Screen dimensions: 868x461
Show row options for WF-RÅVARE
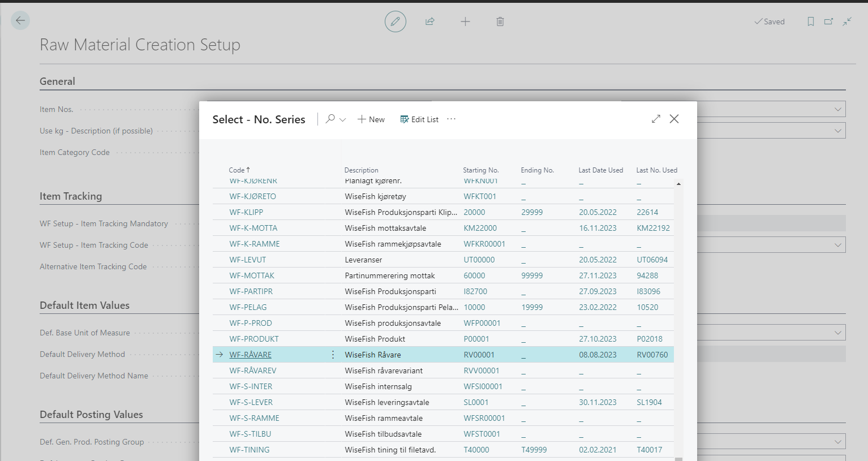coord(333,355)
